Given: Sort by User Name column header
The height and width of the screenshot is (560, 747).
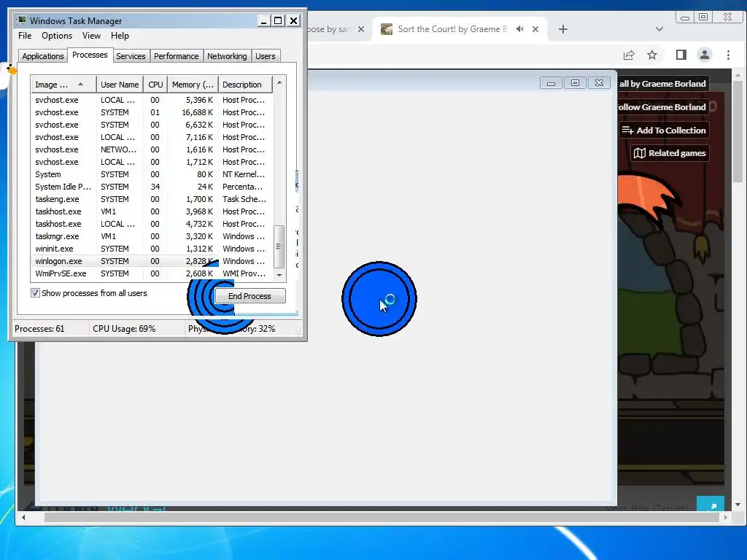Looking at the screenshot, I should (120, 85).
